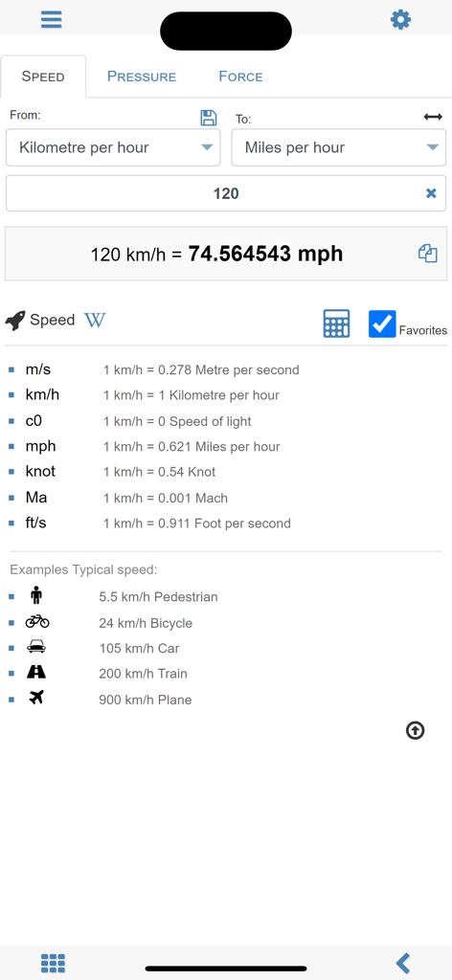Open the hamburger menu
Viewport: 452px width, 980px height.
[x=52, y=19]
